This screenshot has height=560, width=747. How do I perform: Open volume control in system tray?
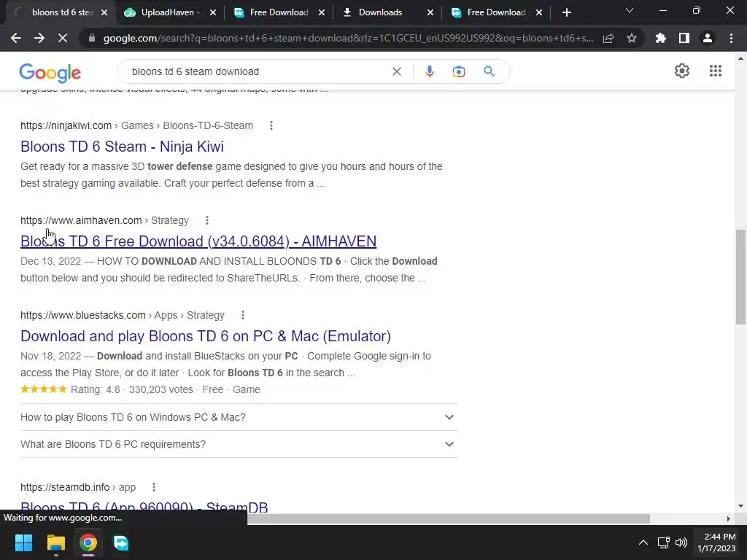tap(682, 542)
